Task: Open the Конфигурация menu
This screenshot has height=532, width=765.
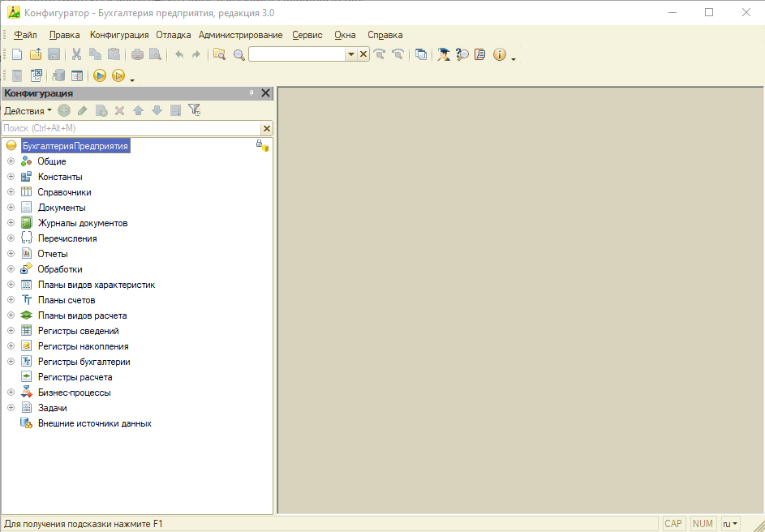Action: click(x=119, y=35)
